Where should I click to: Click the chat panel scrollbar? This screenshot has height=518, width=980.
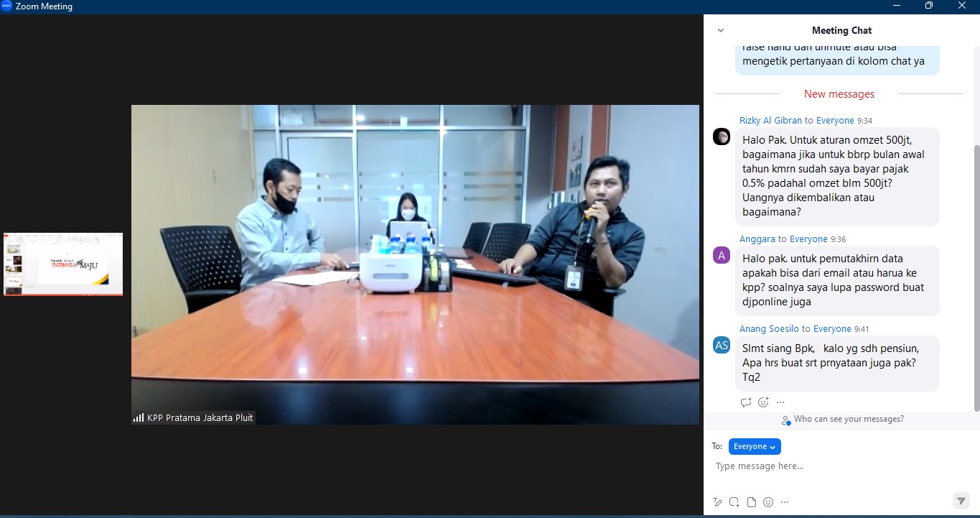[x=976, y=273]
